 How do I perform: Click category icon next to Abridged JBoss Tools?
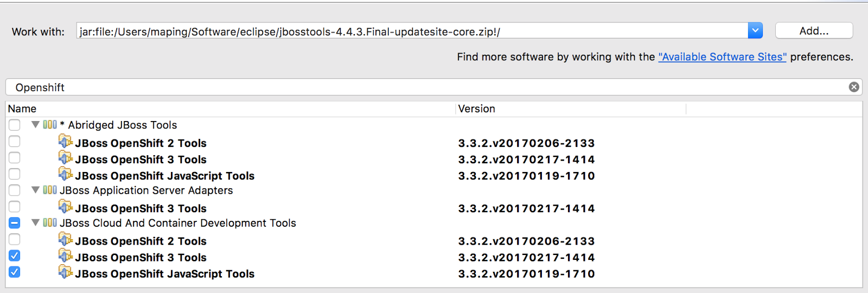coord(50,125)
